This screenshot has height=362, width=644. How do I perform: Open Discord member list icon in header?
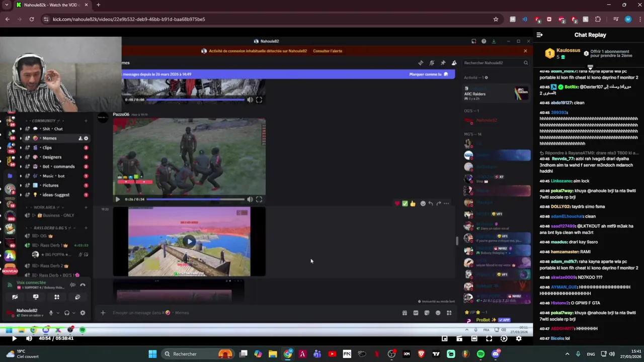coord(454,63)
